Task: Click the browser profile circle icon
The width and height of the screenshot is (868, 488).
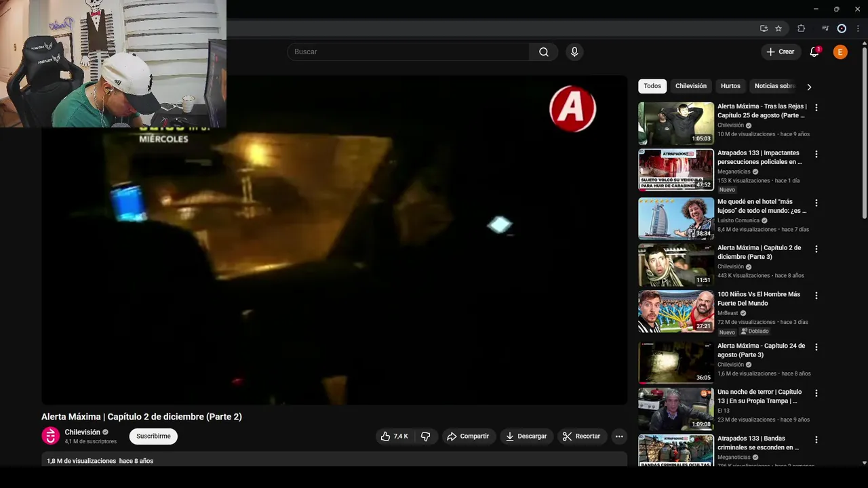Action: pos(842,28)
